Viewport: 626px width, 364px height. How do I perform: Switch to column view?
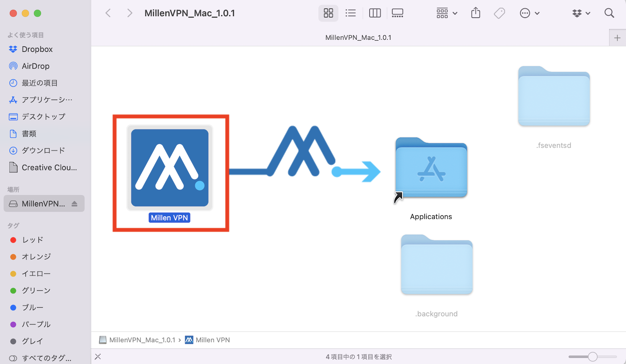(x=375, y=13)
